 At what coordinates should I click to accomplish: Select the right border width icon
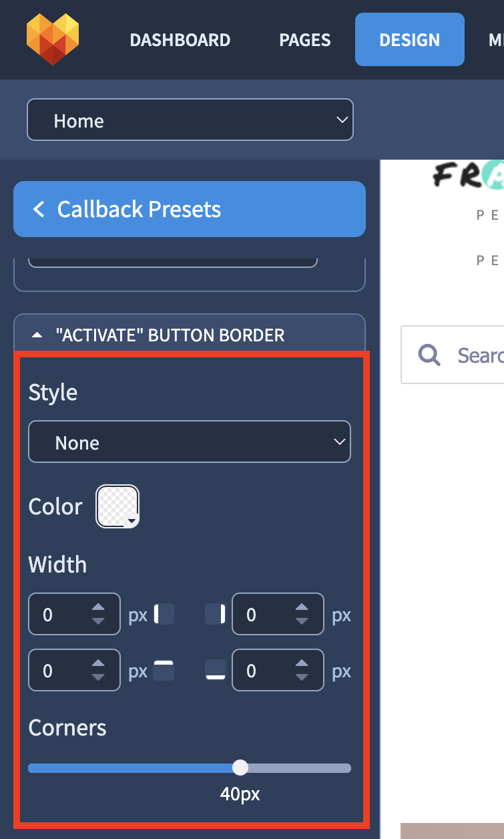[215, 614]
